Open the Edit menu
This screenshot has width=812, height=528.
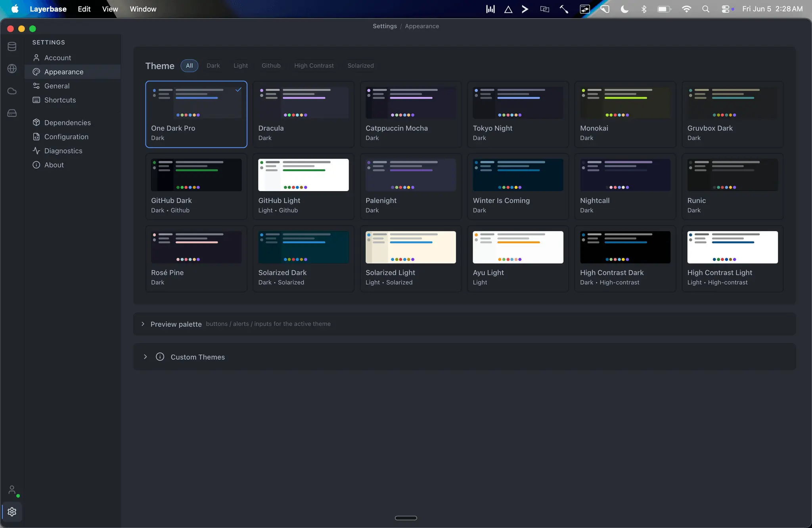(84, 9)
